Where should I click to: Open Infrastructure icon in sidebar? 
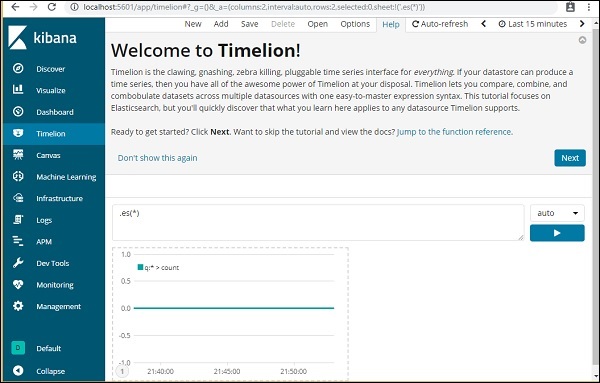(18, 198)
